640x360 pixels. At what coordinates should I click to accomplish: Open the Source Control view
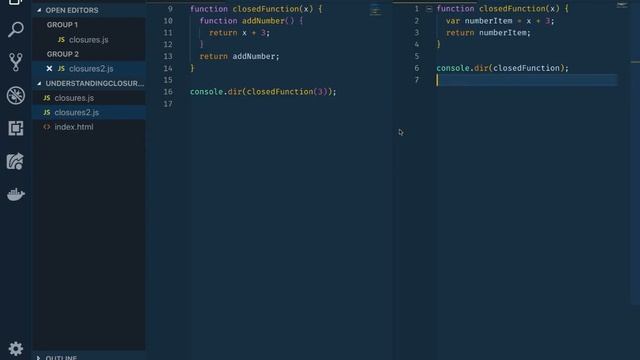(16, 62)
